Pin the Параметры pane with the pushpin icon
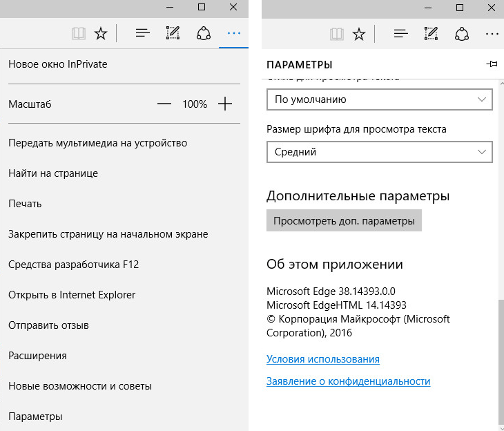This screenshot has width=504, height=431. [x=492, y=64]
